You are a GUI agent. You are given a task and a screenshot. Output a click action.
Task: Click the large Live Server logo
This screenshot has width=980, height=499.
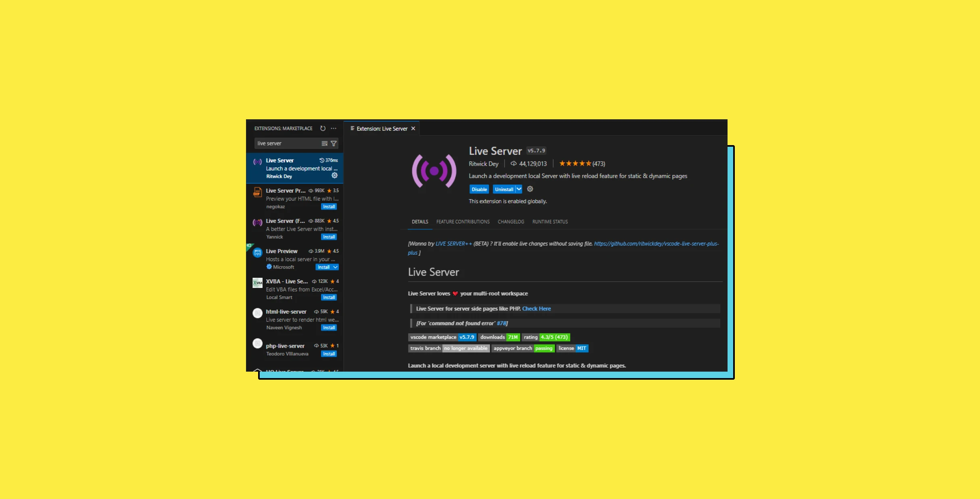434,171
